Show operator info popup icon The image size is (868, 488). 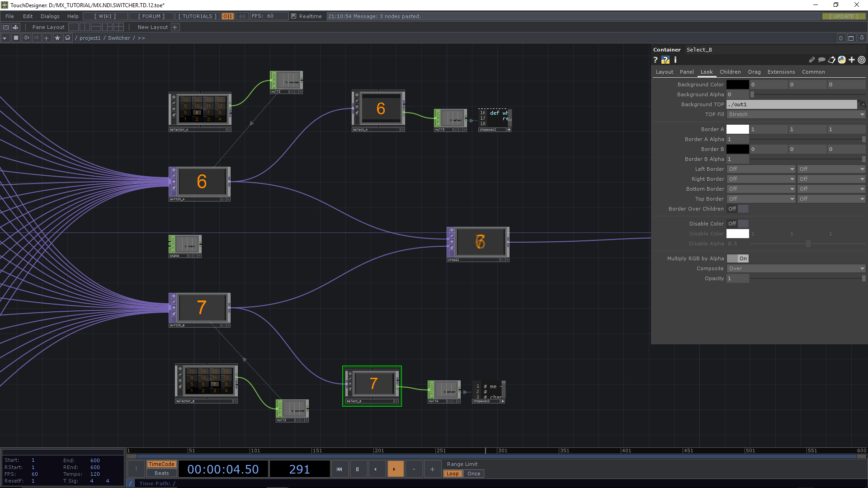coord(675,60)
